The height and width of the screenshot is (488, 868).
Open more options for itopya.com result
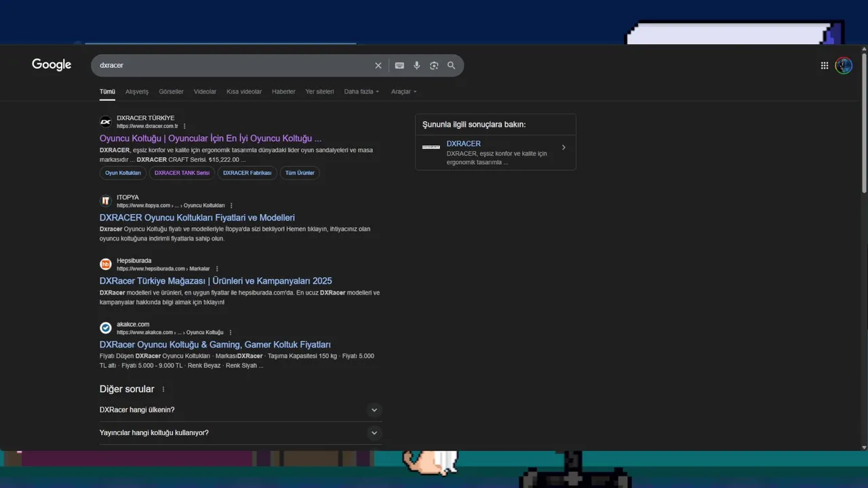(x=231, y=205)
